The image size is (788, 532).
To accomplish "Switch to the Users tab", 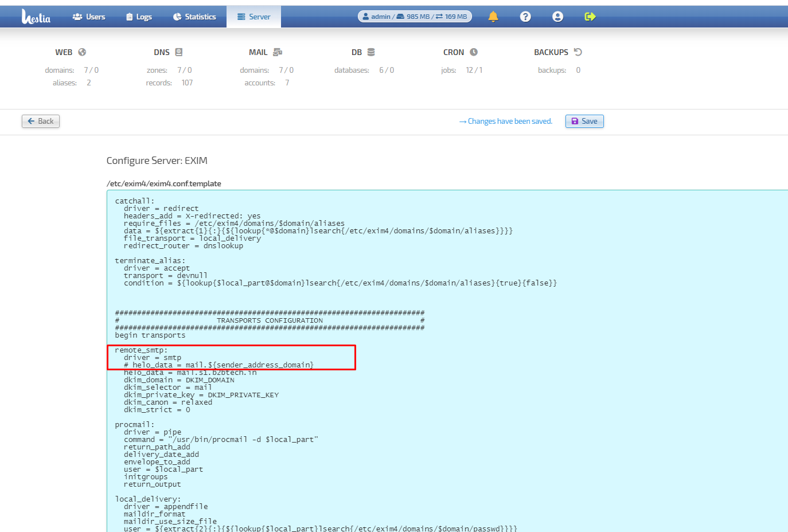I will [88, 16].
